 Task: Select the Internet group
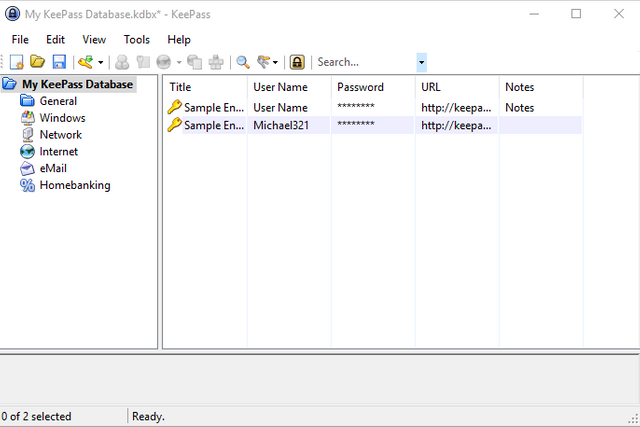58,151
